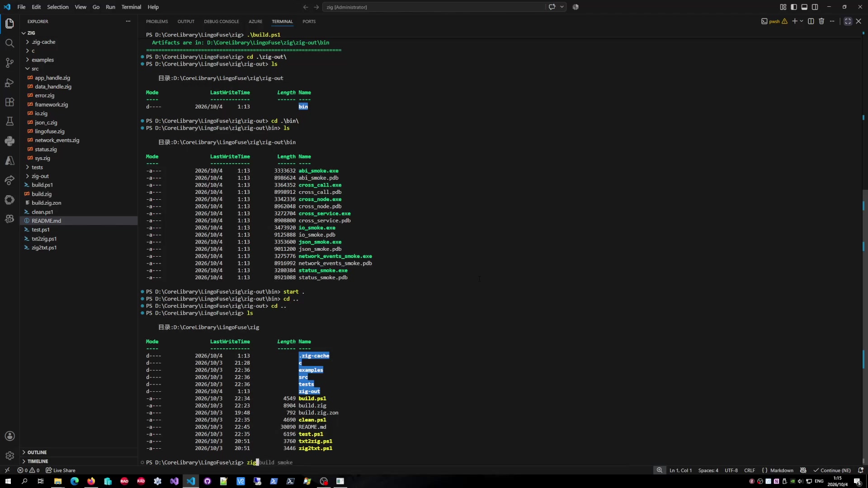Open new terminal launch profile dropdown
Viewport: 868px width, 488px height.
pos(802,21)
